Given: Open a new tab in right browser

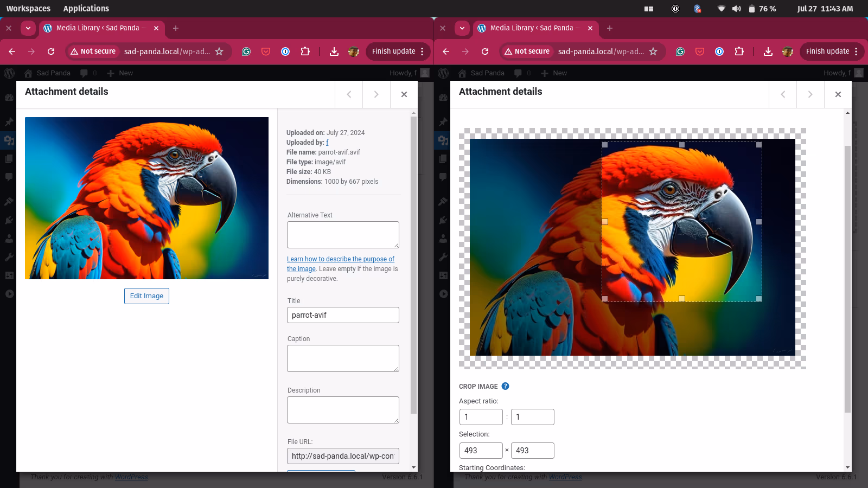Looking at the screenshot, I should (610, 28).
